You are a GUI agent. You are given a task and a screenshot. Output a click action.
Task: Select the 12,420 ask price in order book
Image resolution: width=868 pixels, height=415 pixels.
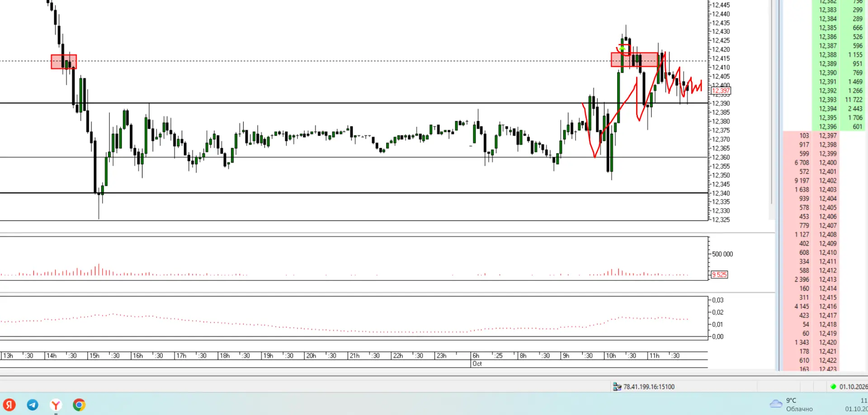tap(828, 342)
